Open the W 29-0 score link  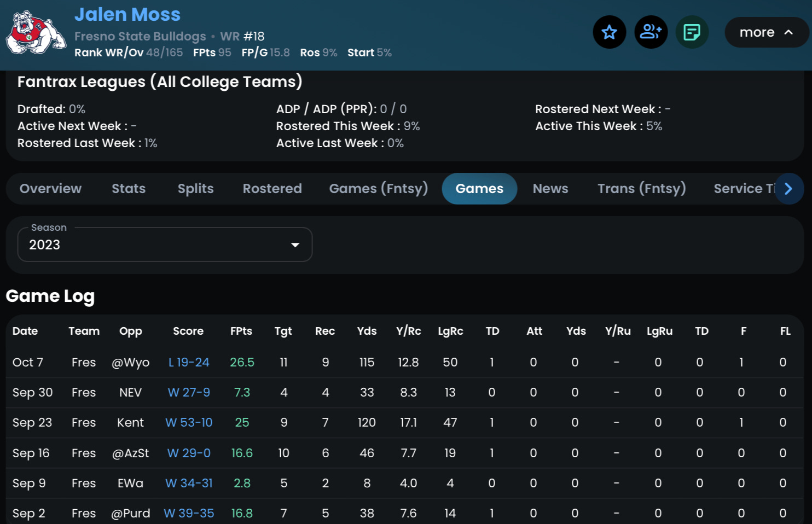[189, 453]
